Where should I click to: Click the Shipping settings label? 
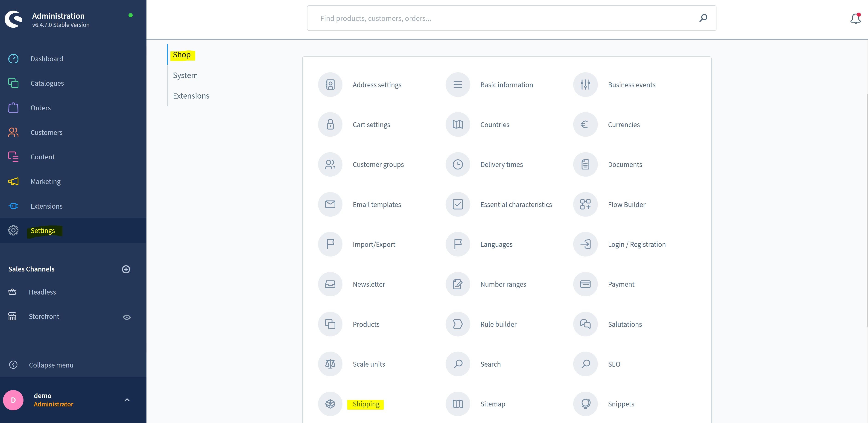tap(366, 404)
